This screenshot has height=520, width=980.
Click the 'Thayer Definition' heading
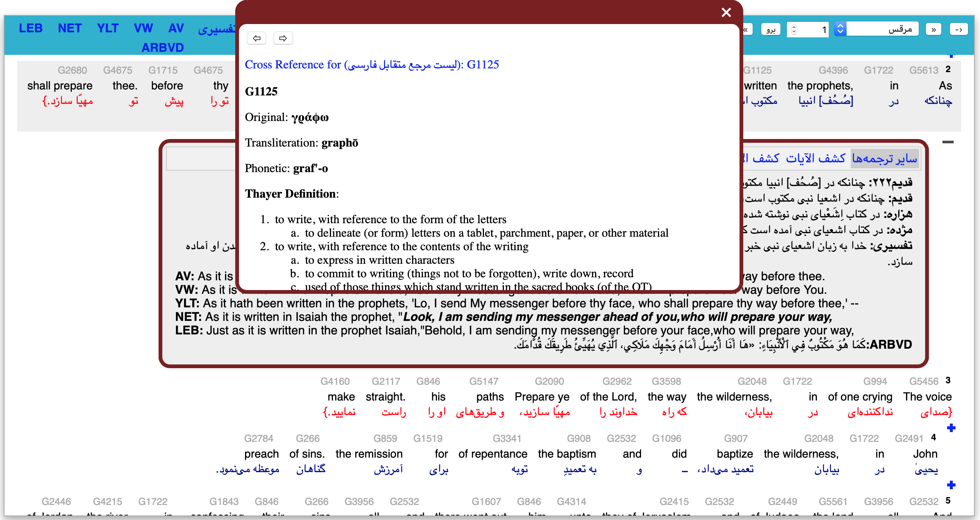click(290, 193)
